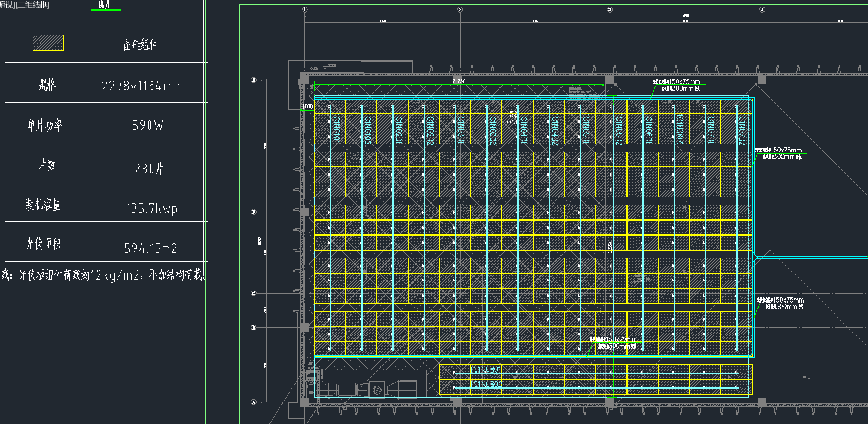Click grid axis bubble 2 at top

[x=459, y=10]
